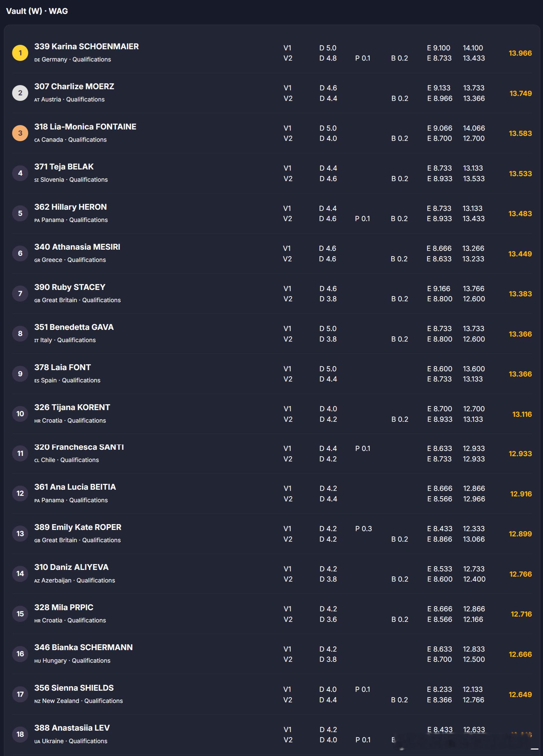Viewport: 543px width, 756px height.
Task: Click the rank 18 badge for Anastasiia Lev
Action: click(20, 734)
